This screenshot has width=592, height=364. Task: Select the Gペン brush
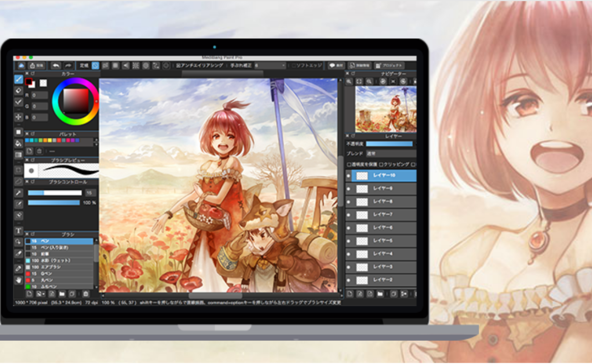(x=59, y=274)
